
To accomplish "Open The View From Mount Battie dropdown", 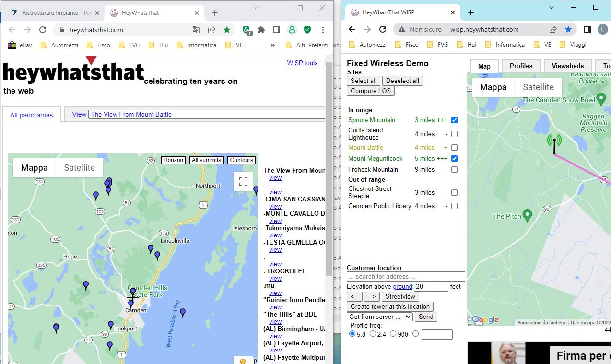I will click(x=207, y=114).
